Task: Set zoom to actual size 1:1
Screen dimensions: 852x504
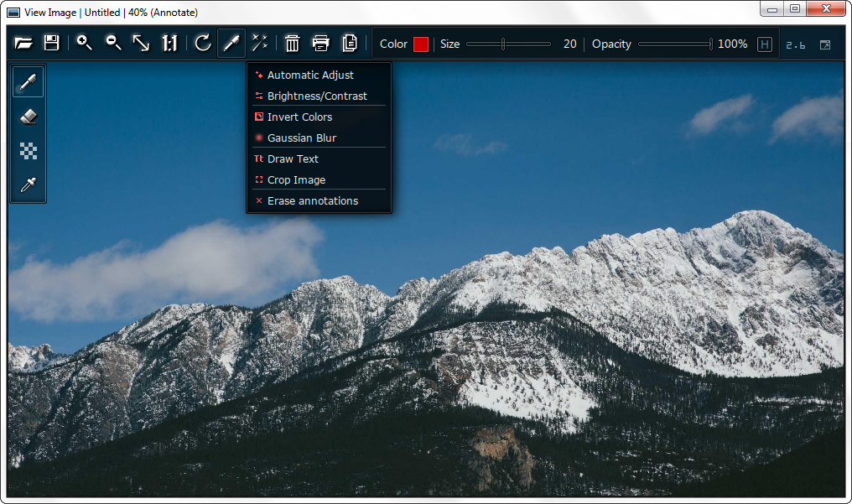Action: pyautogui.click(x=169, y=44)
